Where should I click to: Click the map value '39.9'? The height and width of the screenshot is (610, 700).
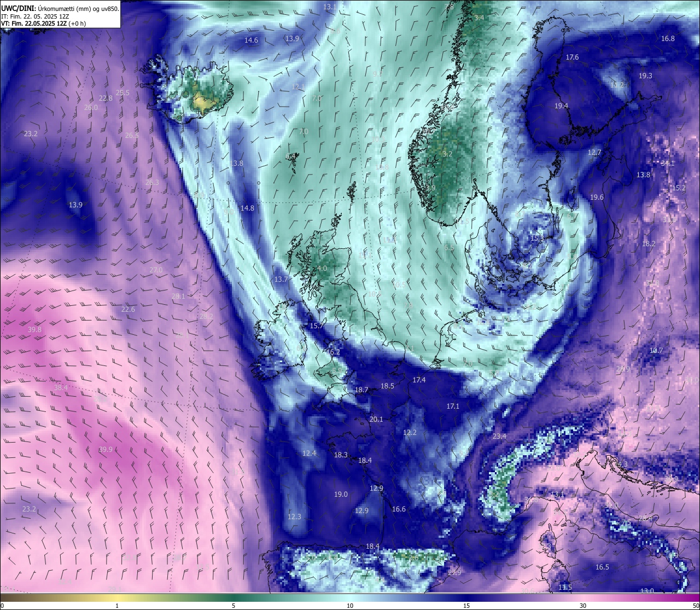pos(106,450)
